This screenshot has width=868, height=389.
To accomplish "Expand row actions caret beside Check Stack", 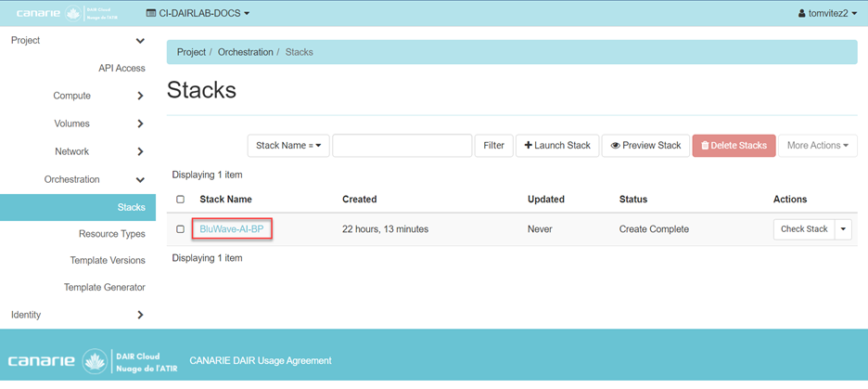I will click(843, 229).
